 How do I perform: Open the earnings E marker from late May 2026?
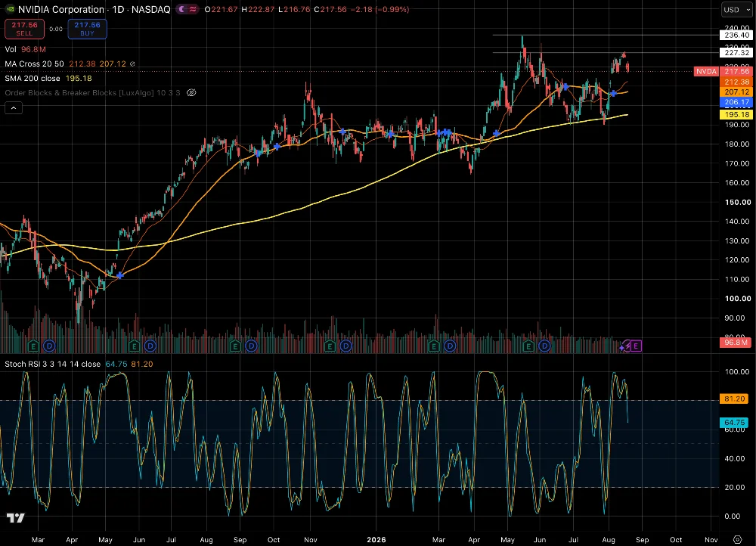pyautogui.click(x=528, y=346)
